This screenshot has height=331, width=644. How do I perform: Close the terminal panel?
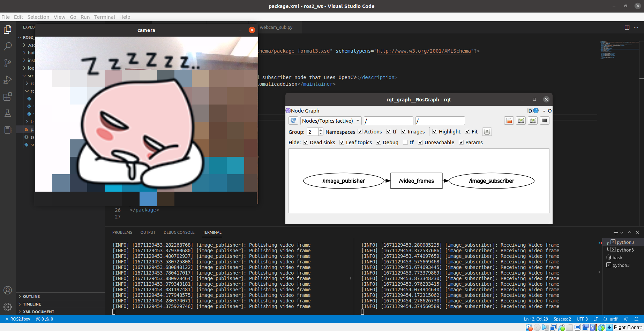[637, 232]
